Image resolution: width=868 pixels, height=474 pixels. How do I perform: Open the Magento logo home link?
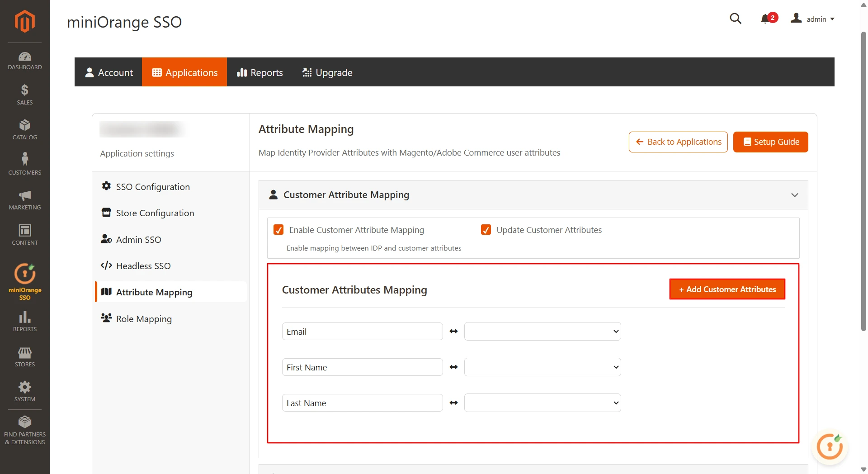tap(24, 21)
